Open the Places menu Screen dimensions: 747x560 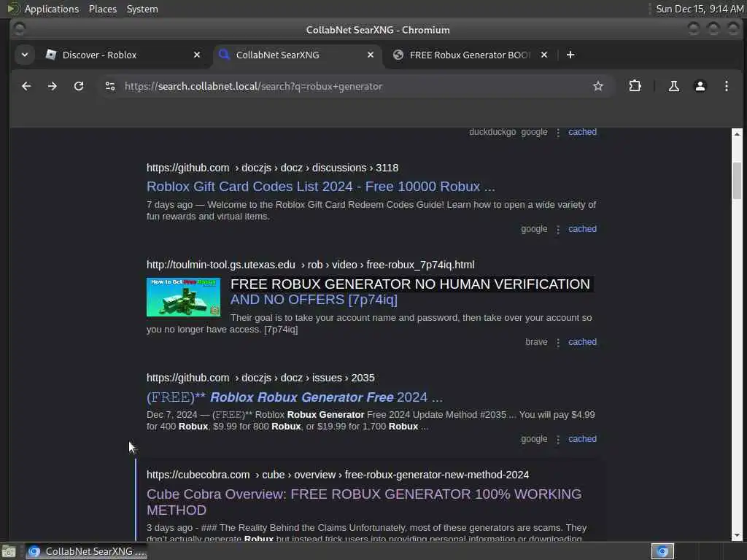(102, 9)
